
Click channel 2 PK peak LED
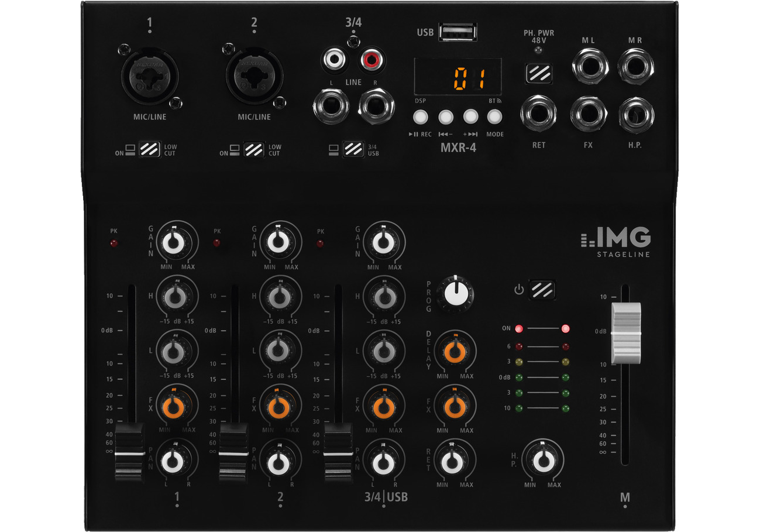pyautogui.click(x=216, y=243)
